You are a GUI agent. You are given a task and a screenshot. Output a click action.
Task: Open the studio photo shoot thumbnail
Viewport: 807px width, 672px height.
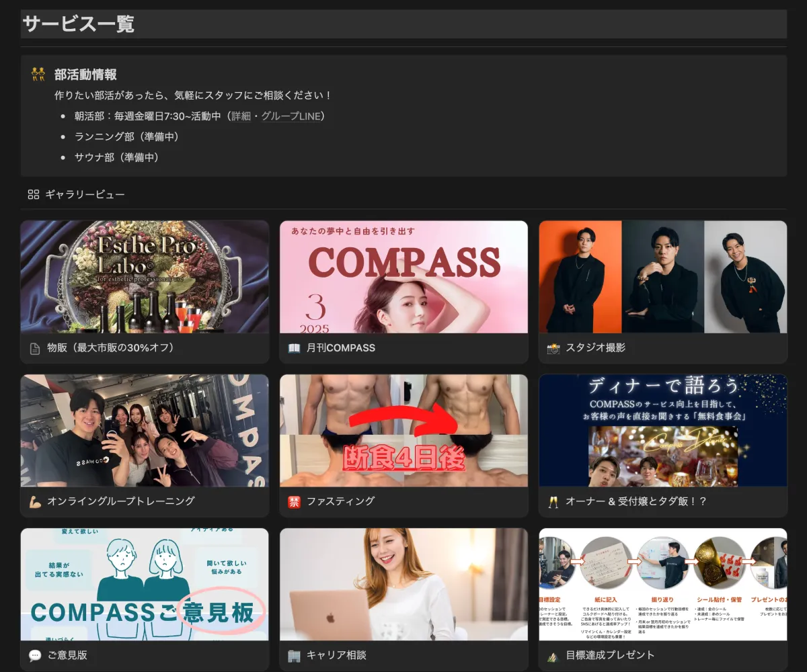[x=663, y=277]
